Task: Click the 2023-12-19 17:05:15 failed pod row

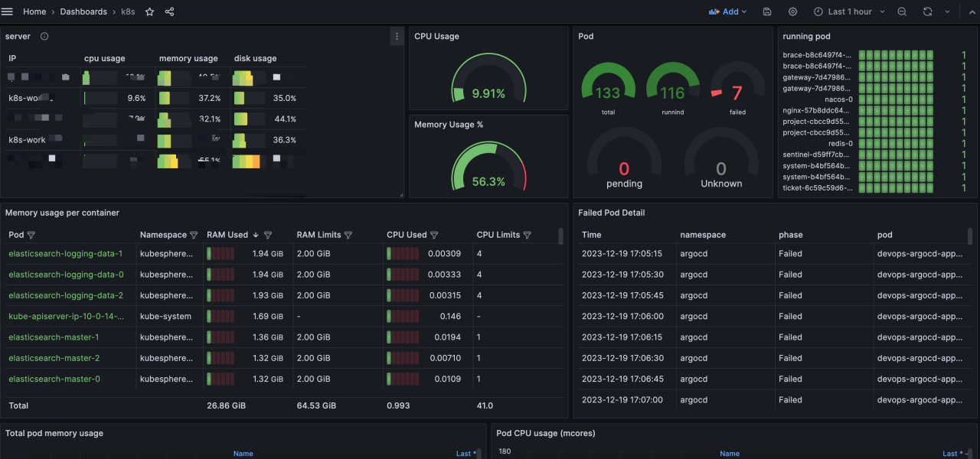Action: click(775, 253)
